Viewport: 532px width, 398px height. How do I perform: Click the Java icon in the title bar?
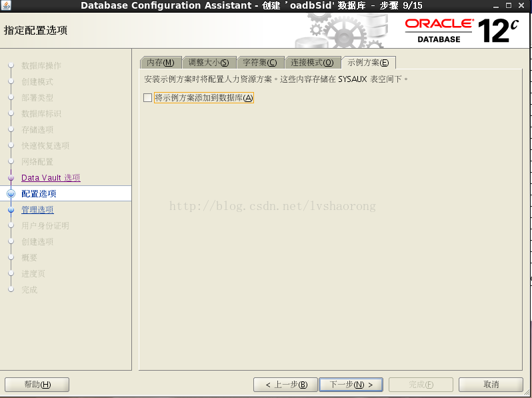[x=6, y=5]
